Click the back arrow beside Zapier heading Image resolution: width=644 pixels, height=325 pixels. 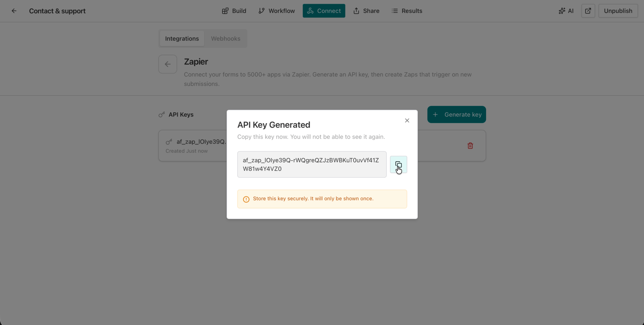pyautogui.click(x=167, y=64)
